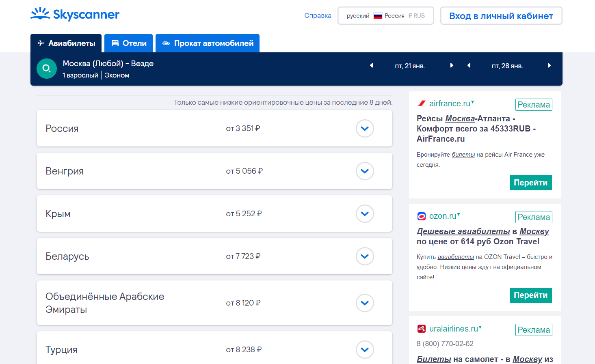Click the Москва (Любой) – Везде search field
The width and height of the screenshot is (595, 364).
pos(108,64)
